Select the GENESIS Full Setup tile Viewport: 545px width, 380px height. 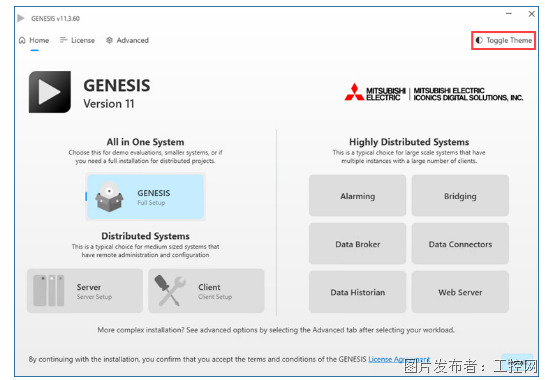(x=145, y=197)
